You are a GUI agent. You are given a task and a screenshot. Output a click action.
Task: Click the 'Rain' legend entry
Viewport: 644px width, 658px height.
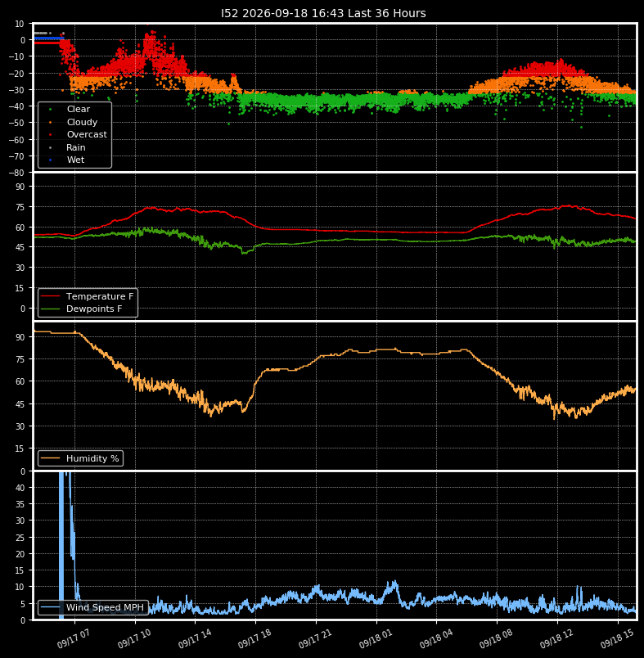tap(76, 147)
